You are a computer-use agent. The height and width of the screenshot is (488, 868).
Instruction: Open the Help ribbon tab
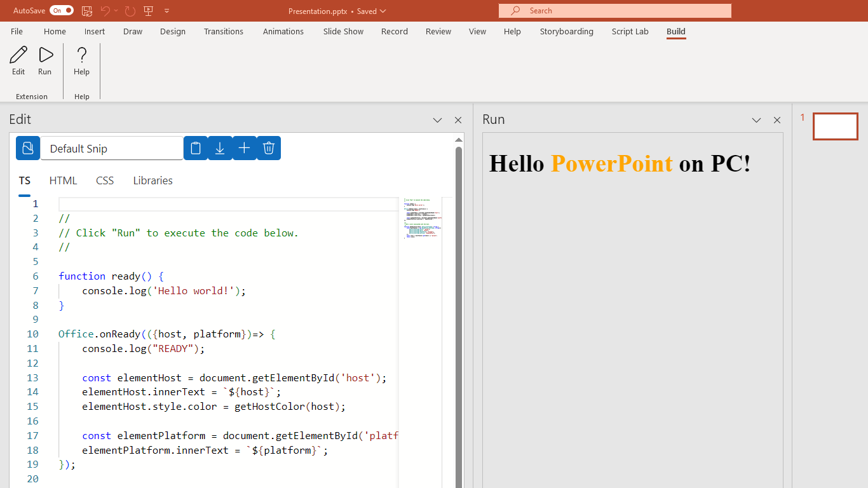[x=512, y=31]
